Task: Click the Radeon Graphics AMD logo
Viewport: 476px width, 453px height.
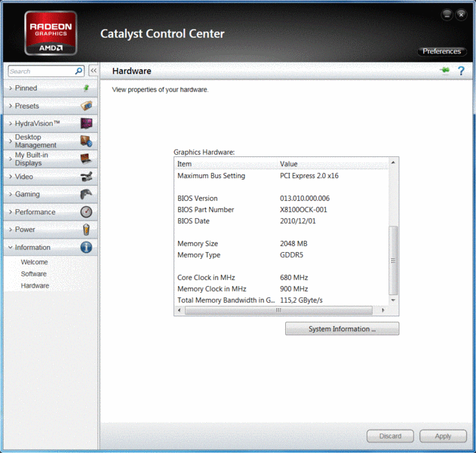Action: tap(51, 32)
